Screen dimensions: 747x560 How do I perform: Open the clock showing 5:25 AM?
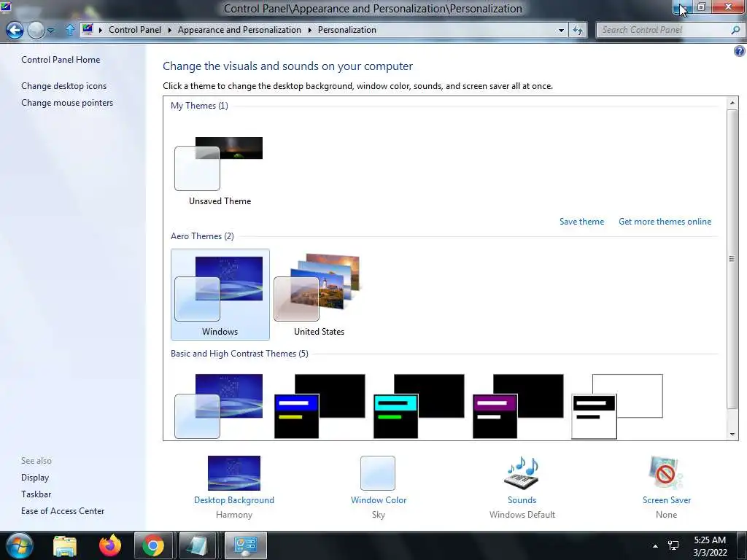[710, 546]
